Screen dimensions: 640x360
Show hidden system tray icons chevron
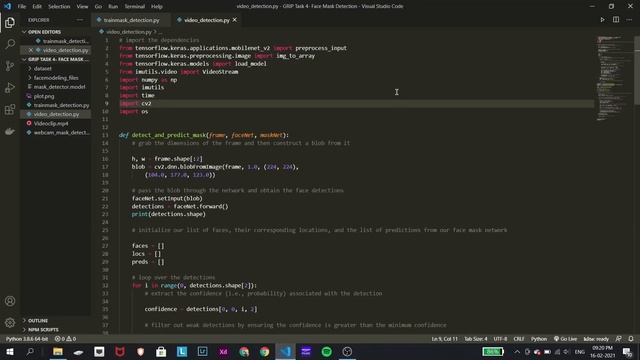tap(517, 351)
